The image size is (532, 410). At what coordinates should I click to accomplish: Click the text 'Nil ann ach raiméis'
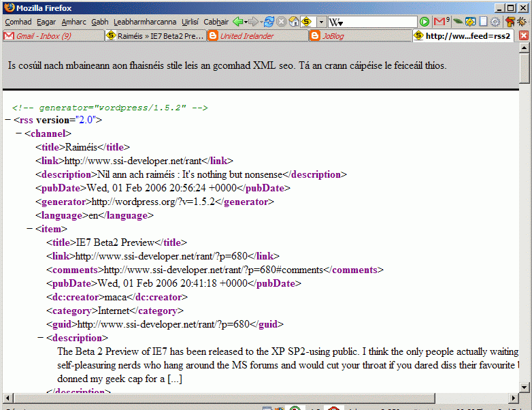(x=135, y=174)
